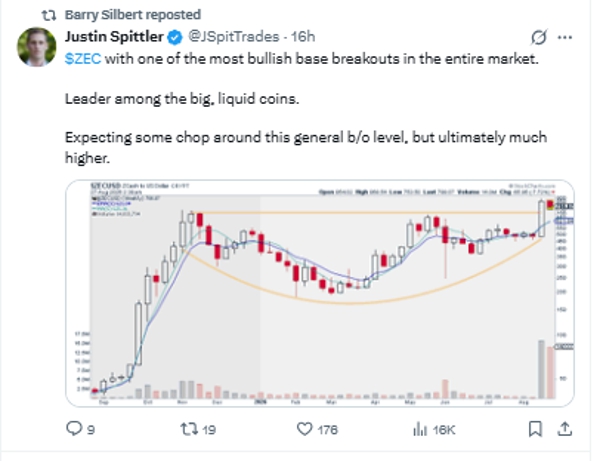Viewport: 603px width, 461px height.
Task: Open the @JSpitTrades handle link
Action: point(233,37)
